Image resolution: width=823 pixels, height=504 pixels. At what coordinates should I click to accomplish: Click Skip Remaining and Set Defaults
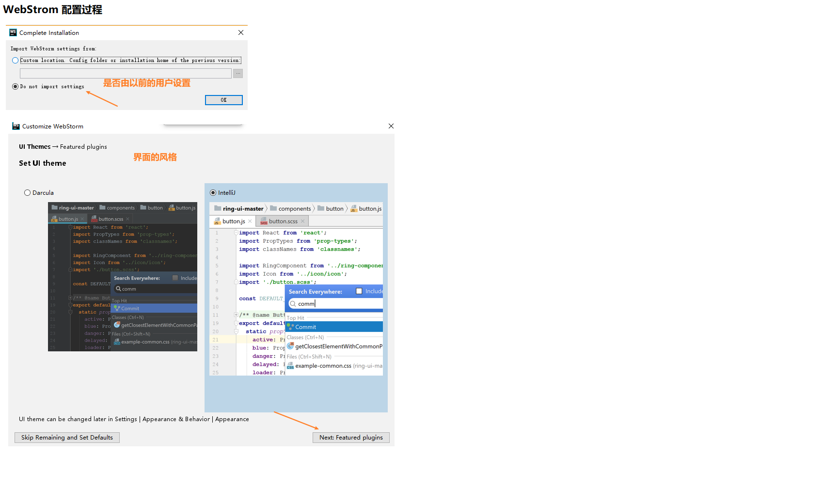[67, 438]
